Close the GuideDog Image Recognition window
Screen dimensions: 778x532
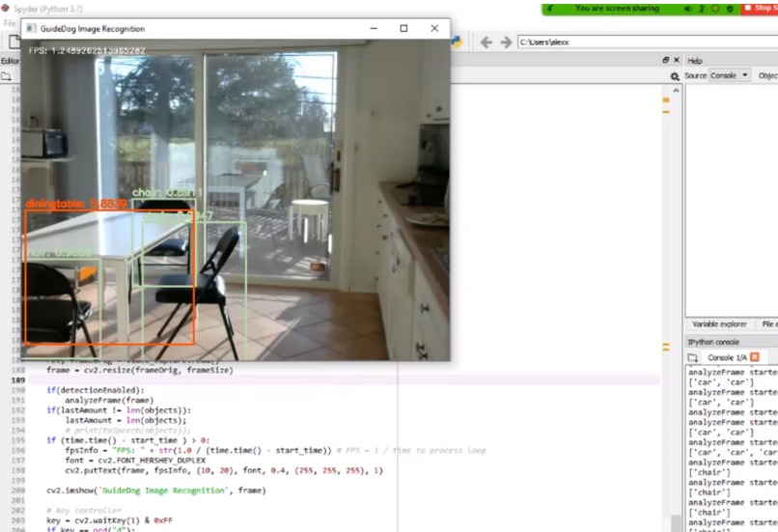click(x=434, y=29)
